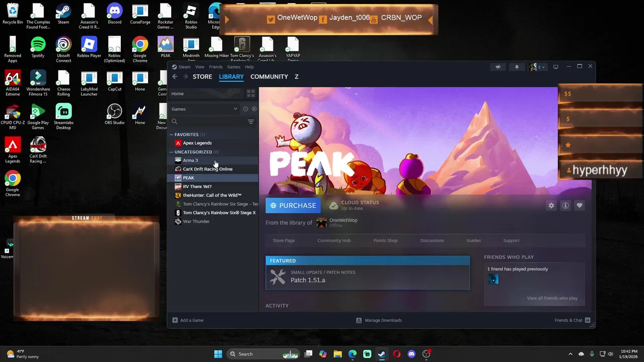
Task: Click the Manage Downloads icon
Action: pos(359,320)
